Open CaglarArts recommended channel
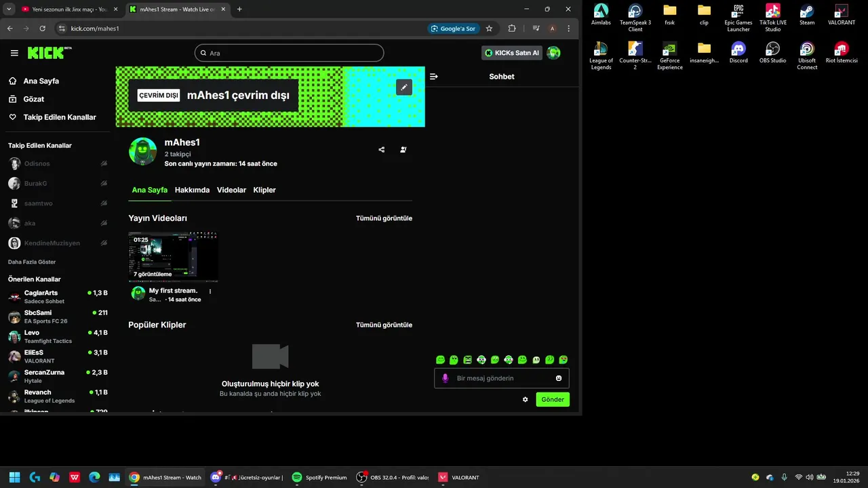 tap(58, 297)
